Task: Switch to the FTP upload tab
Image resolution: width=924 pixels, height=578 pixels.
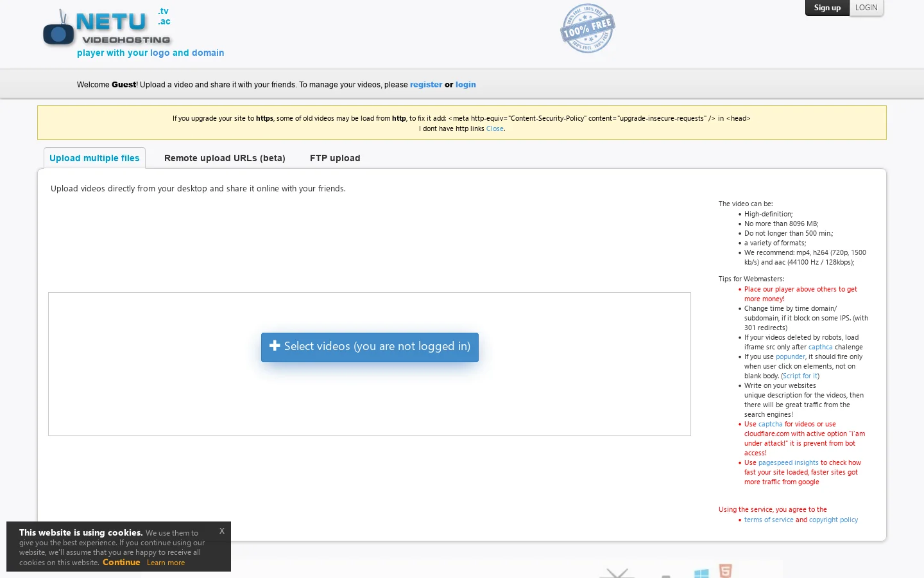Action: [x=335, y=158]
